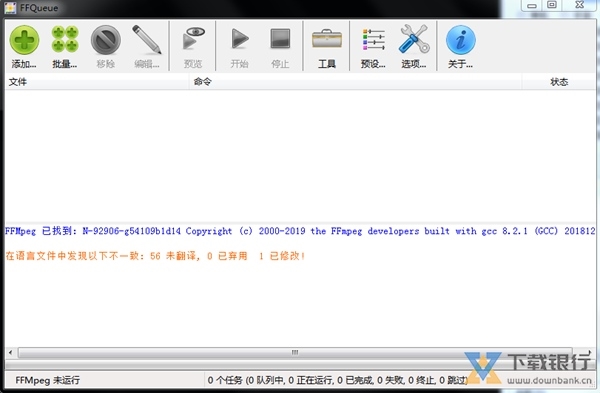Maximize the FFQueue window
Image resolution: width=600 pixels, height=393 pixels.
point(552,5)
